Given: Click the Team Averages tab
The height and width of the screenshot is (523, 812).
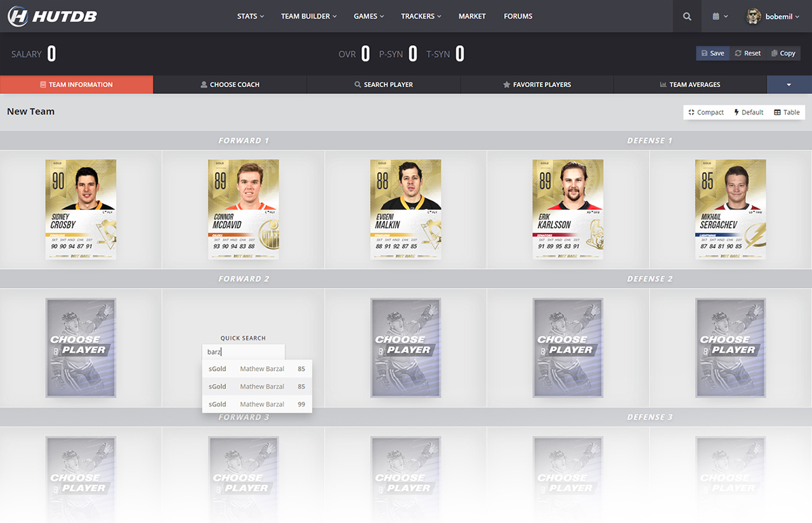Looking at the screenshot, I should tap(690, 84).
